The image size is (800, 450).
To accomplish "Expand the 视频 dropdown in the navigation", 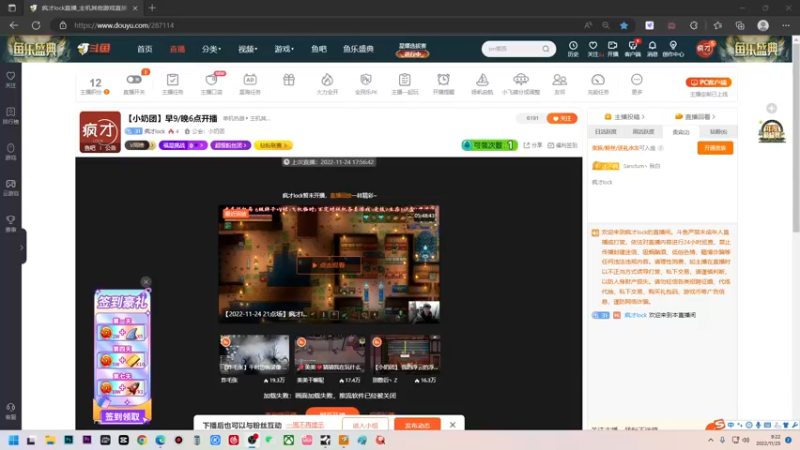I will [x=248, y=49].
